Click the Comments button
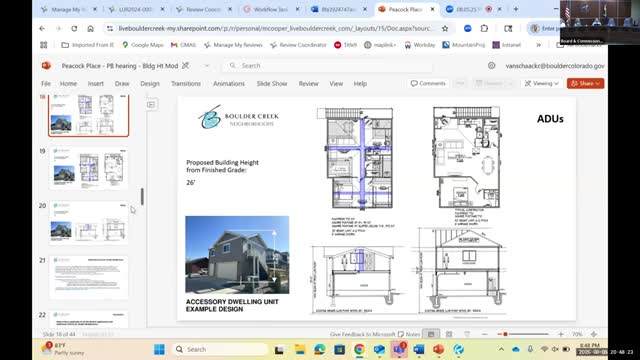 pos(428,83)
